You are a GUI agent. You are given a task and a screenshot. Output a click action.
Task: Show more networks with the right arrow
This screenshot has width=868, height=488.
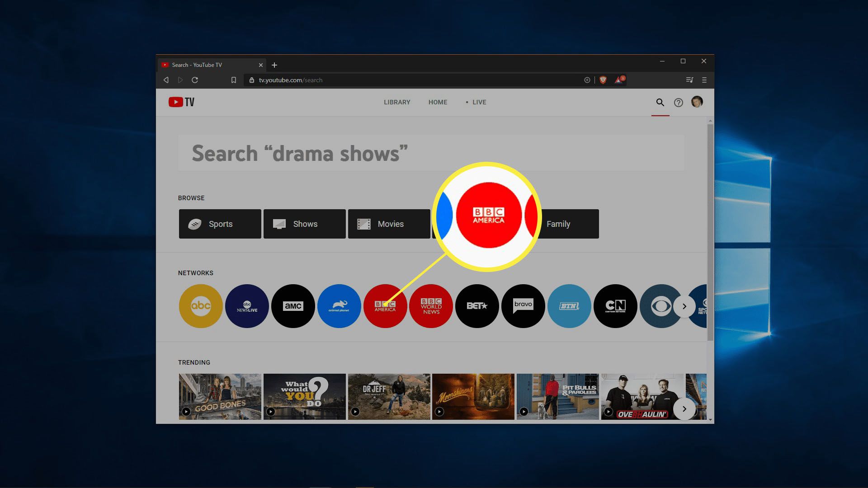point(684,306)
